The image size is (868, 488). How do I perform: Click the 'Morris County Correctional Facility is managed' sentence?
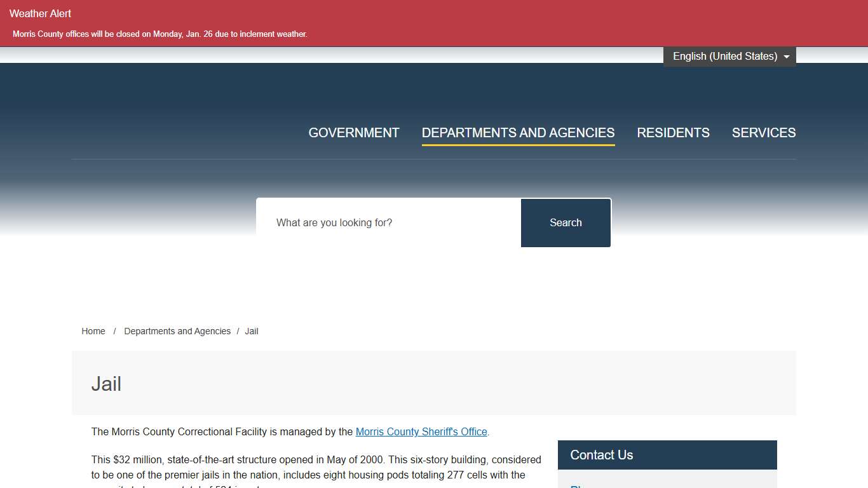(222, 431)
